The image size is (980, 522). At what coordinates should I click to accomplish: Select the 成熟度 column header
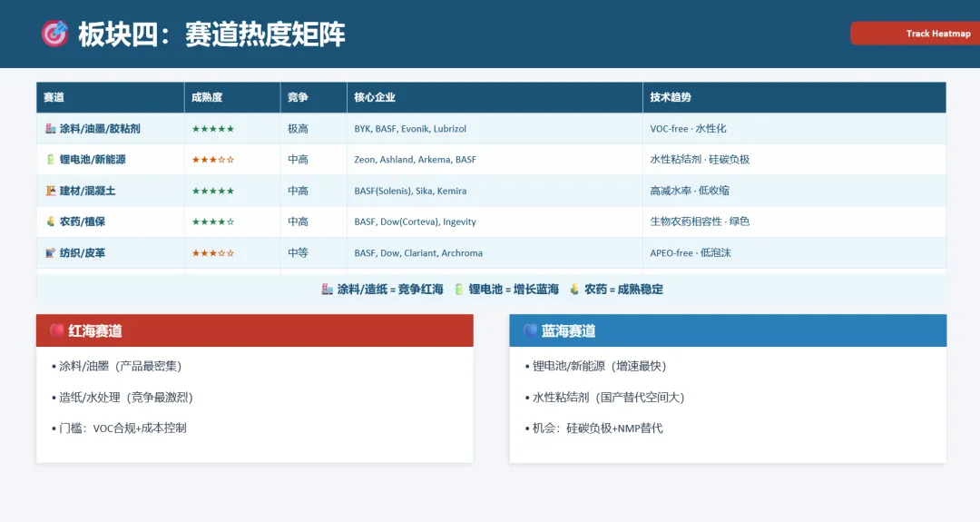click(232, 97)
